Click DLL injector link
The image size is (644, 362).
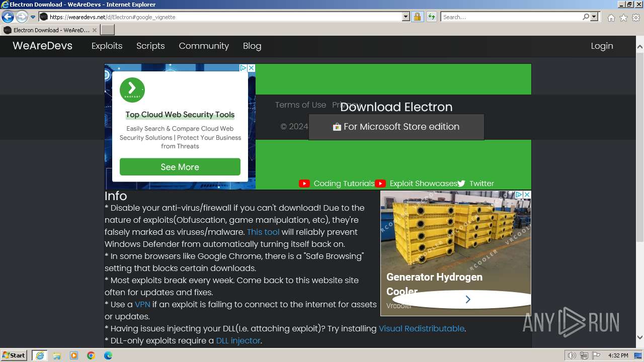(238, 341)
